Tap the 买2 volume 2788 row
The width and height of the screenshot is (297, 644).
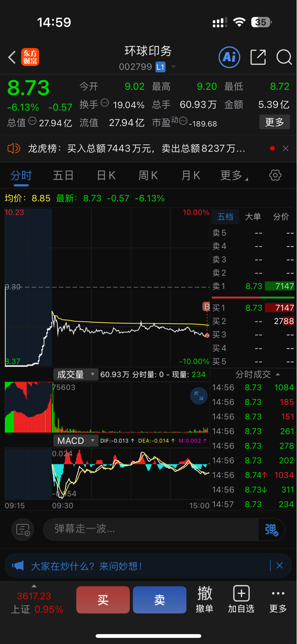(253, 321)
